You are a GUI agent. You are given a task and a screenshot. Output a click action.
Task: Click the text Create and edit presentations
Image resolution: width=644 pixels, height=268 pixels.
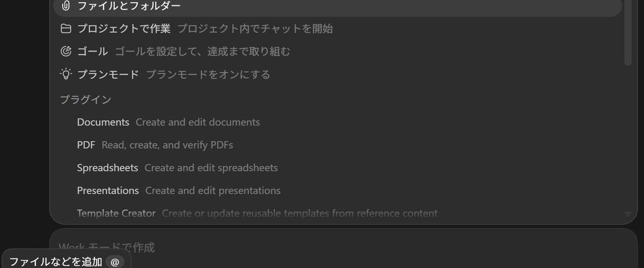pos(213,191)
